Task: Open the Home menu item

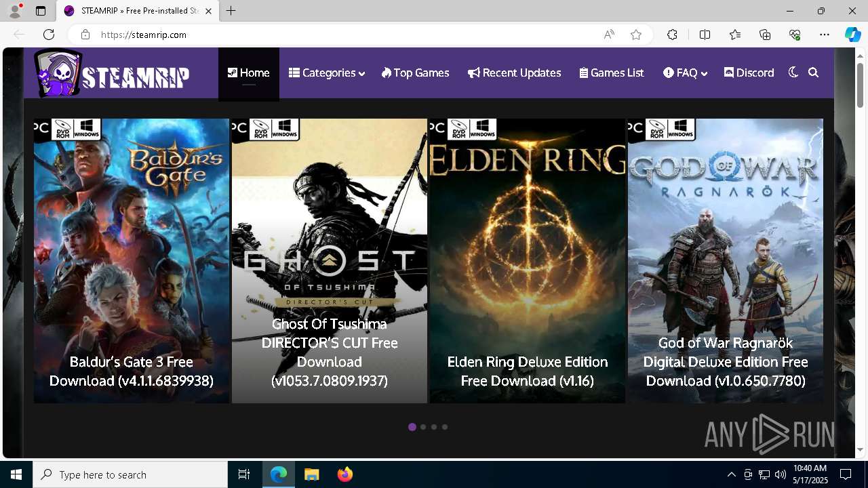Action: (x=249, y=73)
